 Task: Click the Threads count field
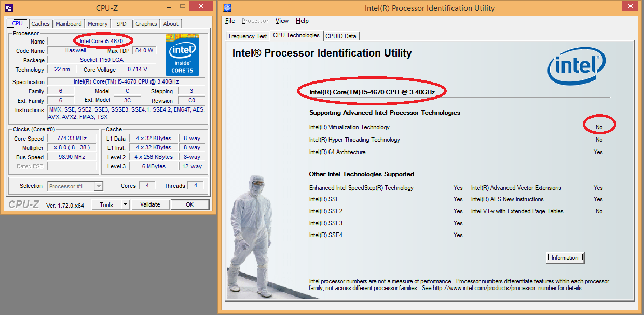point(196,186)
